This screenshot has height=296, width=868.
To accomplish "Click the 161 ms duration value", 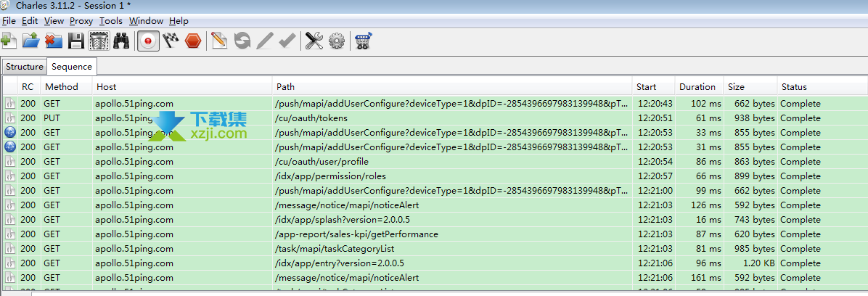I will [706, 278].
